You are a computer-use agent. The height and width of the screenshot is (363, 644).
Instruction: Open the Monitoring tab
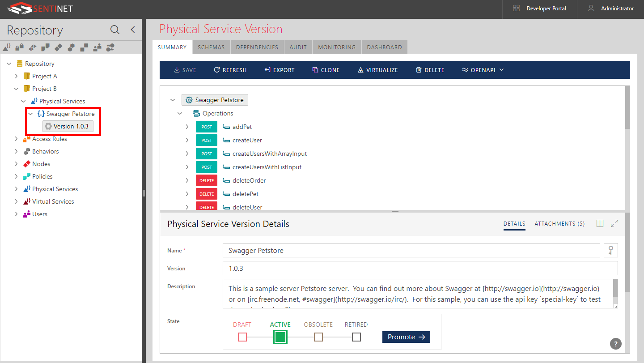pos(337,47)
